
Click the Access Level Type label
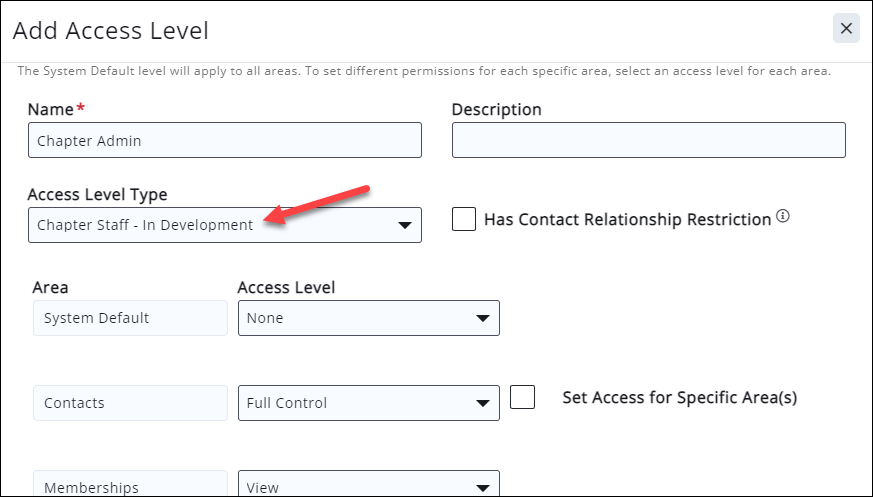98,194
